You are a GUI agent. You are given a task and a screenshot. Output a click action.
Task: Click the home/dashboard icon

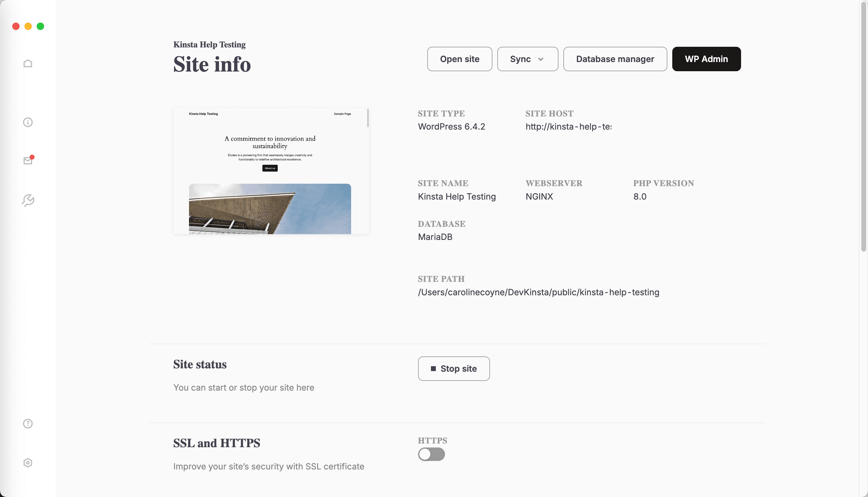point(28,63)
